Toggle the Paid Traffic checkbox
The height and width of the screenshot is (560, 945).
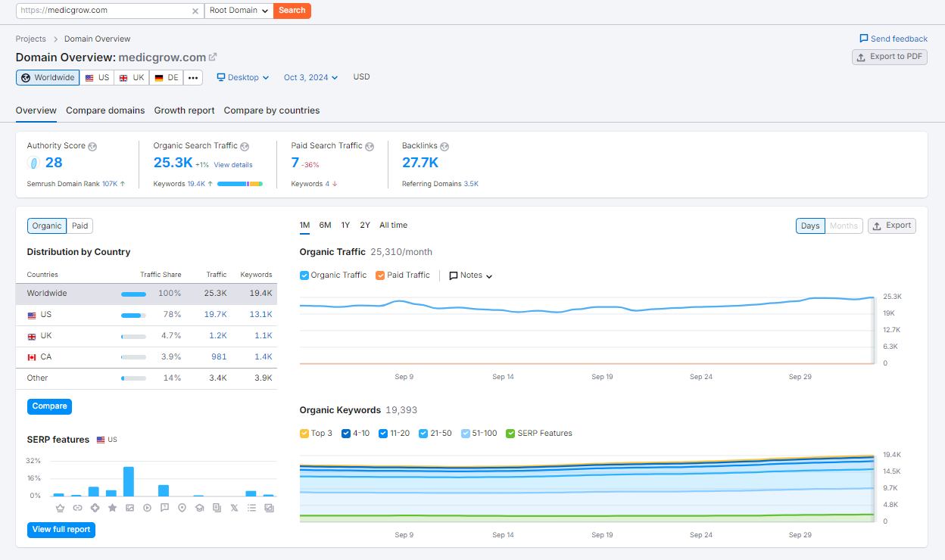pos(380,275)
